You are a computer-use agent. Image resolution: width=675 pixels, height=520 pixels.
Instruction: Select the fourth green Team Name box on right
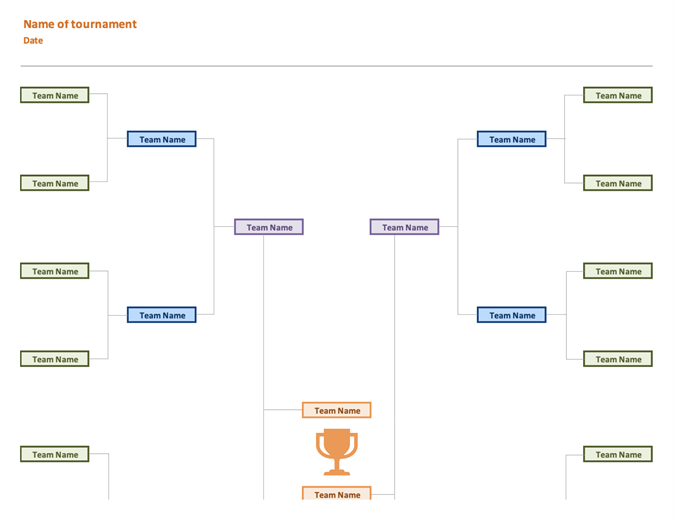tap(618, 359)
